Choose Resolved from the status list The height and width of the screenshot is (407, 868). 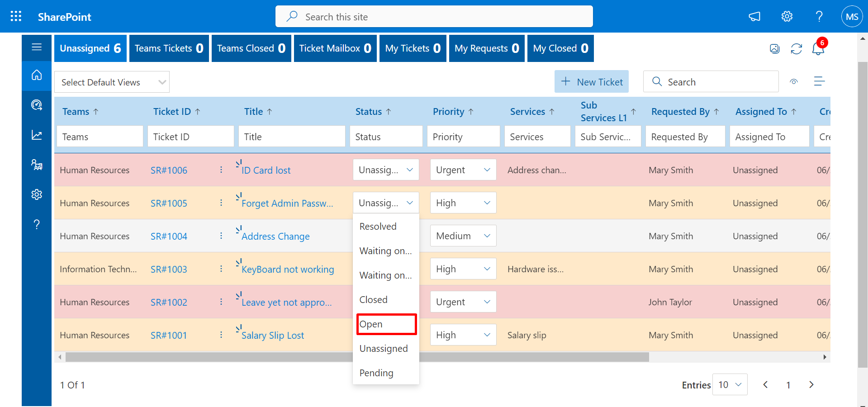pyautogui.click(x=386, y=227)
